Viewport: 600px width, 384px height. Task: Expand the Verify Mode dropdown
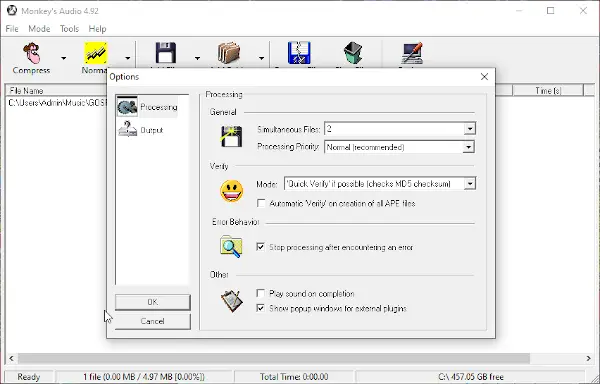tap(470, 184)
